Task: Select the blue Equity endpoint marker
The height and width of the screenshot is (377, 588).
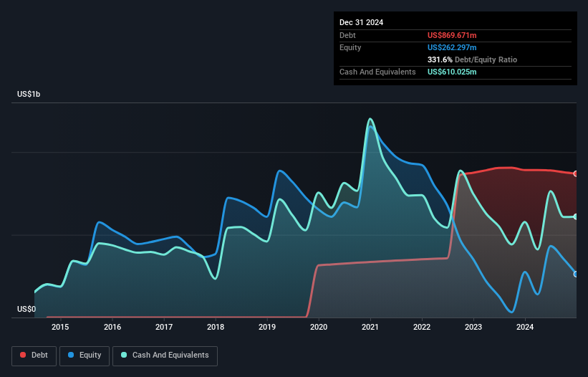Action: (576, 275)
